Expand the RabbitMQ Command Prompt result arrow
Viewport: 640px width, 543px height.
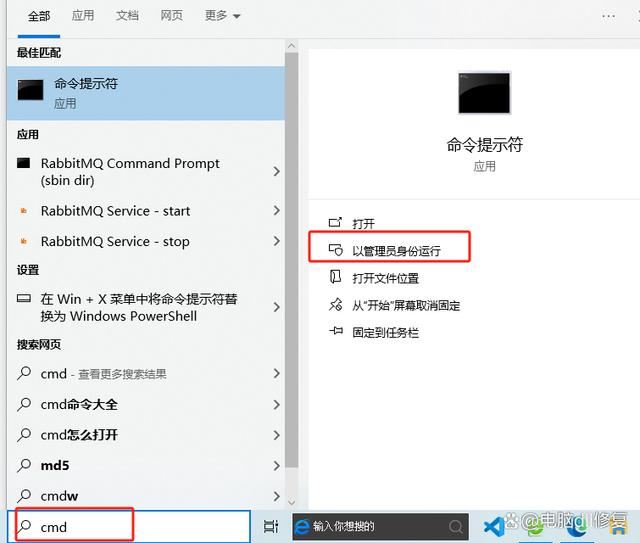pyautogui.click(x=276, y=172)
